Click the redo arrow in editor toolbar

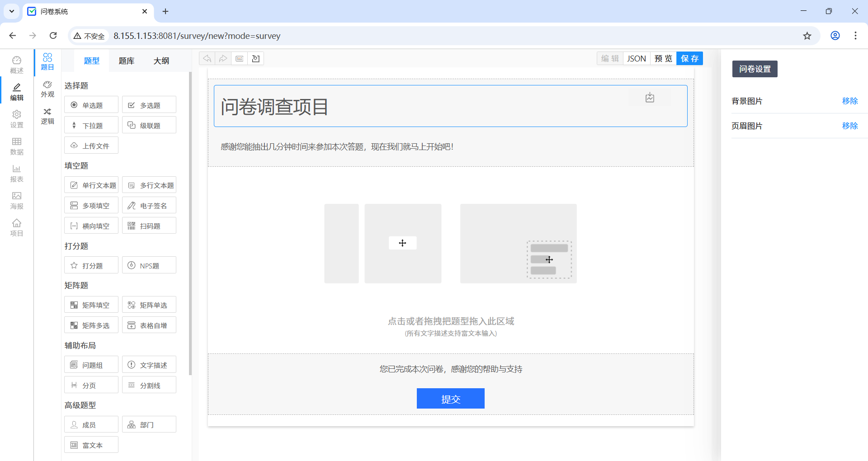(223, 58)
